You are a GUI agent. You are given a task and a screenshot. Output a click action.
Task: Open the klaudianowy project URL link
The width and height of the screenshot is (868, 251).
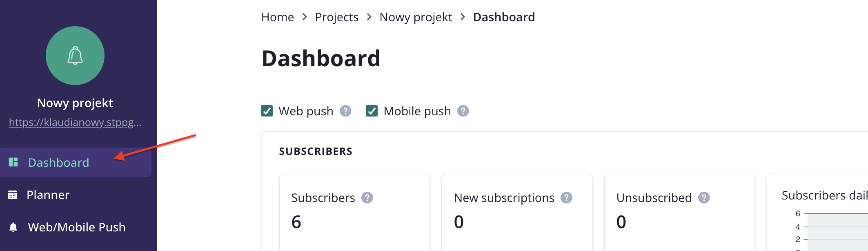pos(75,122)
